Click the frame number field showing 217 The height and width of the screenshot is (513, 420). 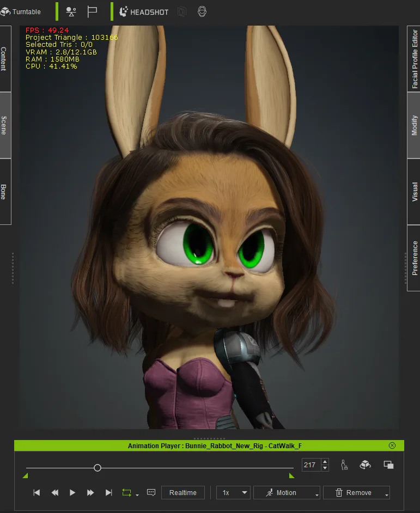(311, 465)
